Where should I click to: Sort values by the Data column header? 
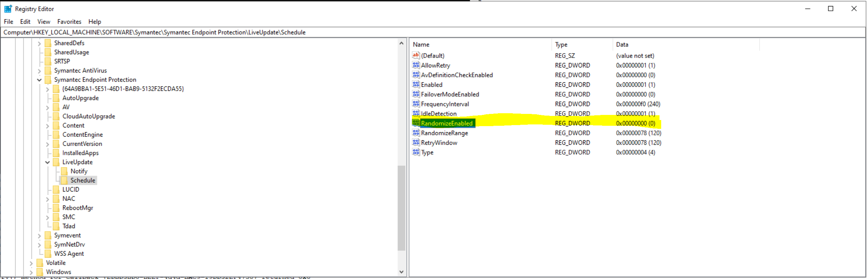(686, 44)
